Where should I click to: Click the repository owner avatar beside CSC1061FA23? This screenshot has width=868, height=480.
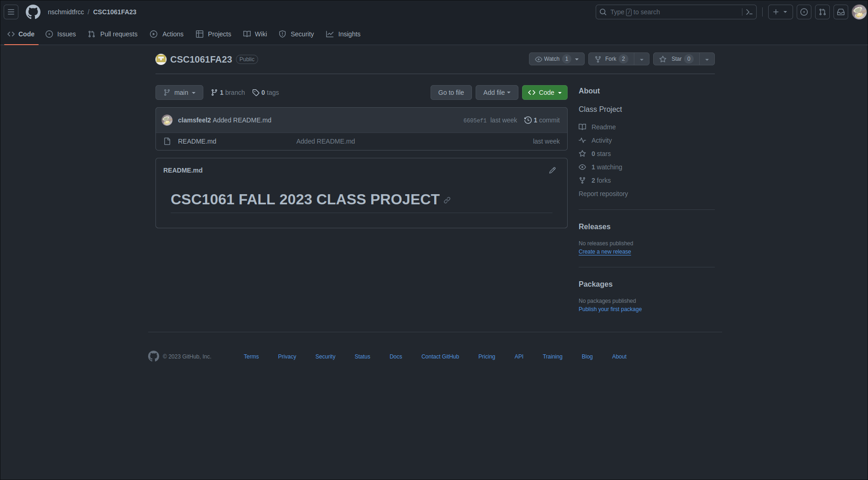tap(161, 59)
